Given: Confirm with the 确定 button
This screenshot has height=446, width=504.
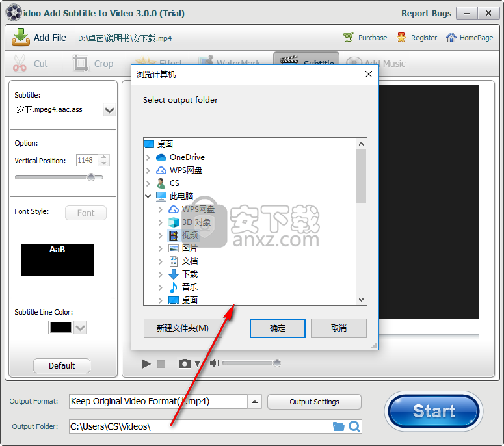Looking at the screenshot, I should point(278,328).
